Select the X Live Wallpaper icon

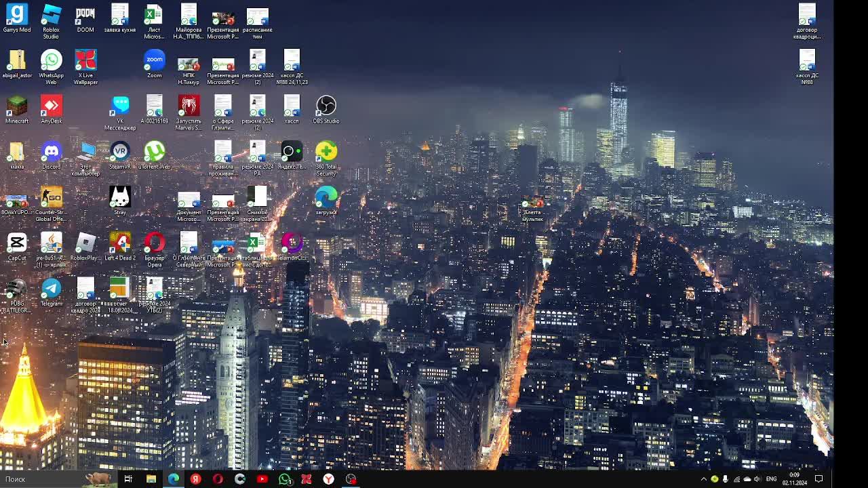click(x=85, y=67)
